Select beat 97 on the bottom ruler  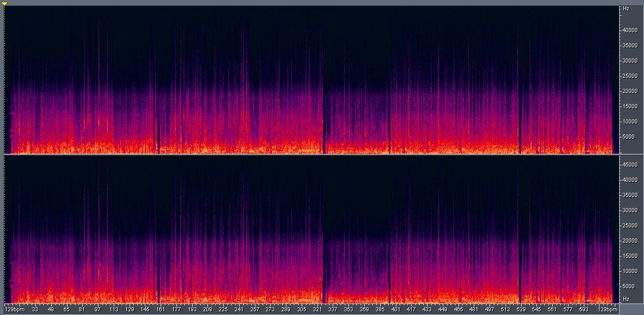point(97,309)
